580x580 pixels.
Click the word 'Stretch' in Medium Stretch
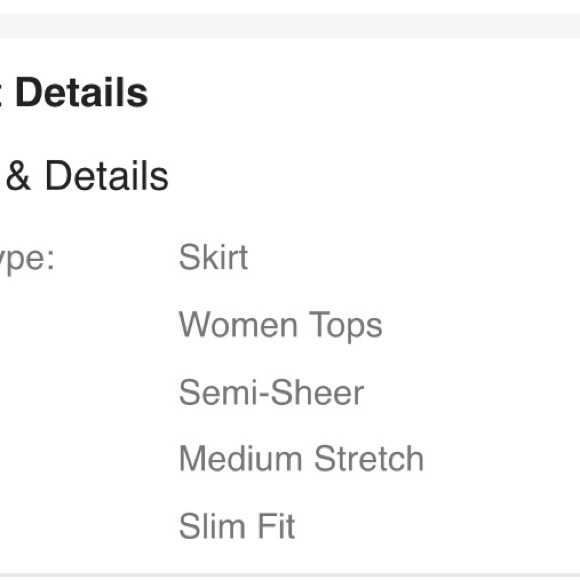[x=369, y=458]
